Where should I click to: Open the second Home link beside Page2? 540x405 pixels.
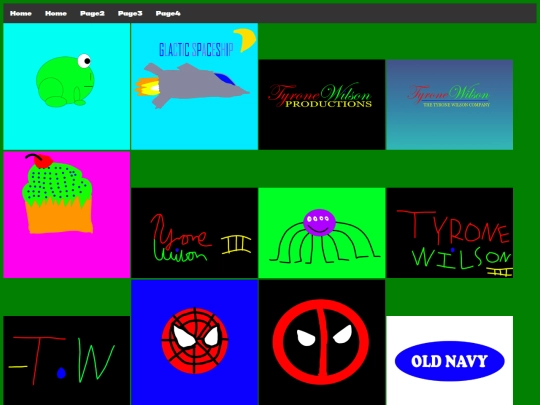click(56, 13)
